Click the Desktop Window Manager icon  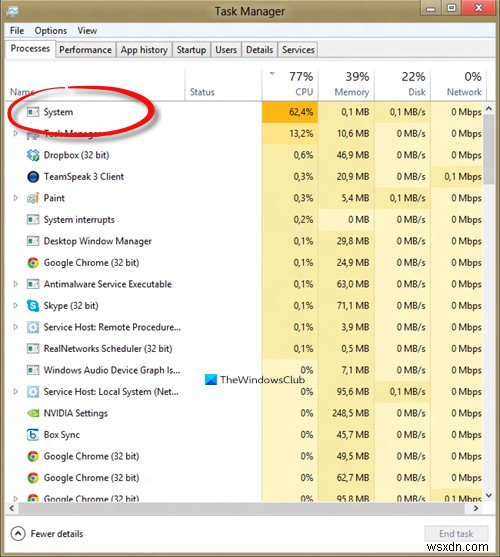coord(33,241)
